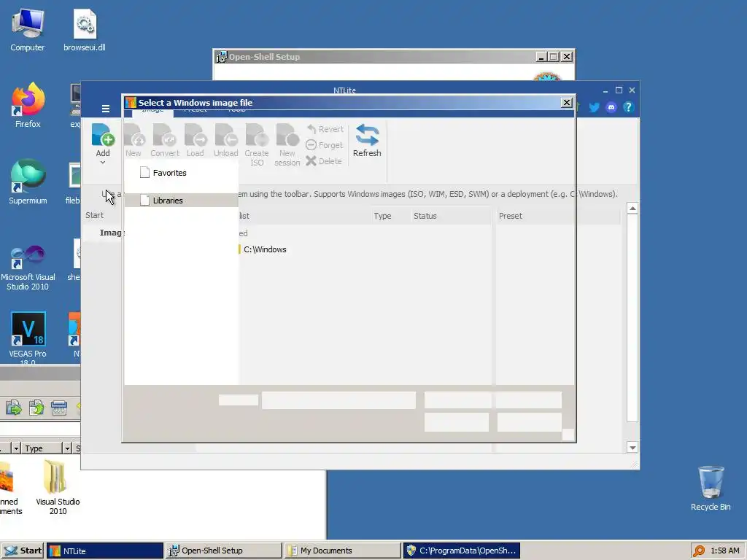Click the Load image icon

(196, 140)
